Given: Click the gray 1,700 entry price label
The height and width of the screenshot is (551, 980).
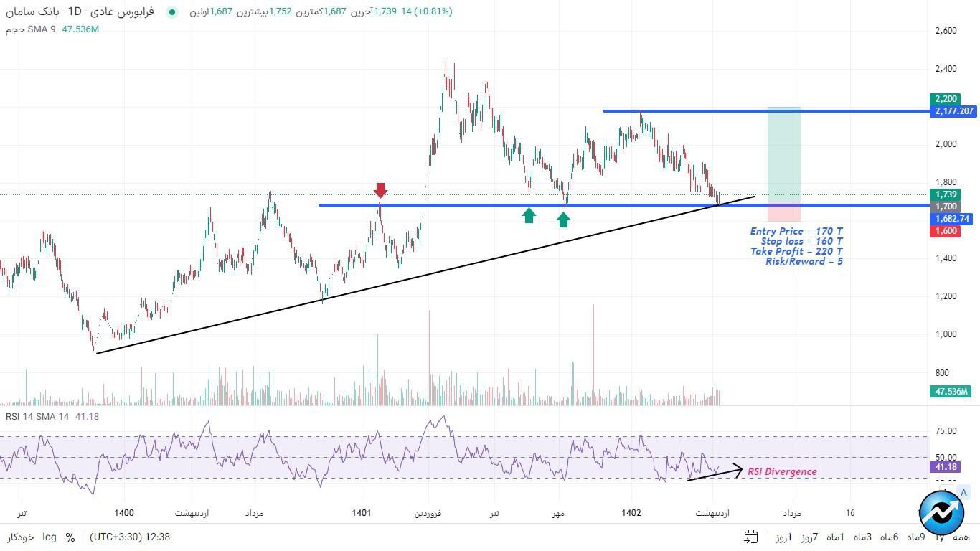Looking at the screenshot, I should click(x=946, y=207).
